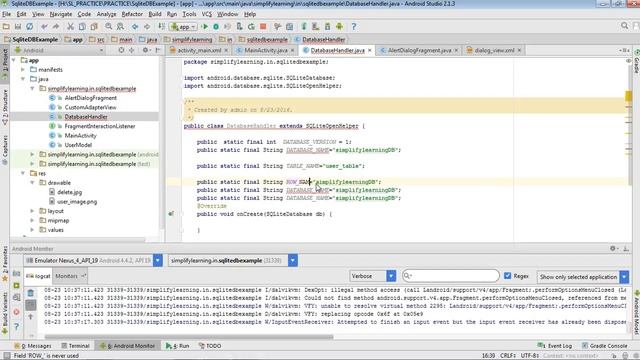Click the Cut scissors icon
Image resolution: width=640 pixels, height=360 pixels.
tap(70, 27)
